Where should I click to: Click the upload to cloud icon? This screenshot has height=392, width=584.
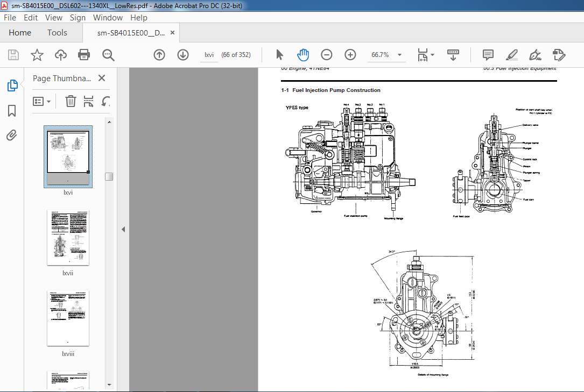(61, 55)
